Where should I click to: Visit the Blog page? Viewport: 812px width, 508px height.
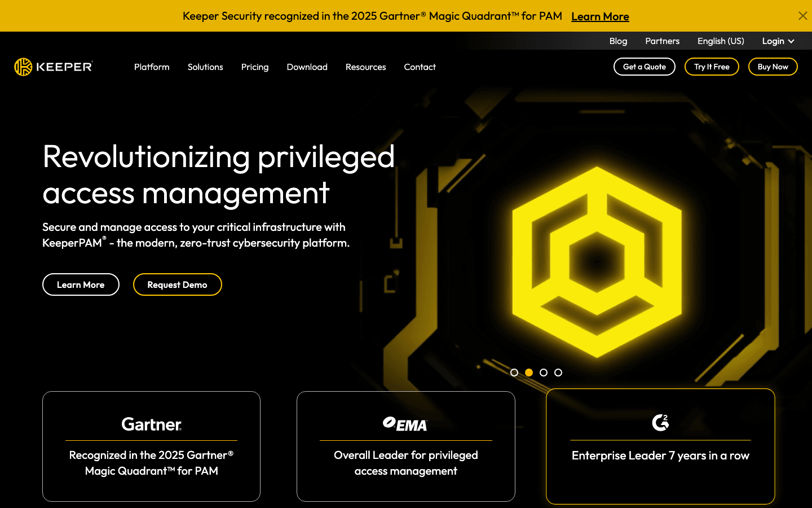pos(618,41)
